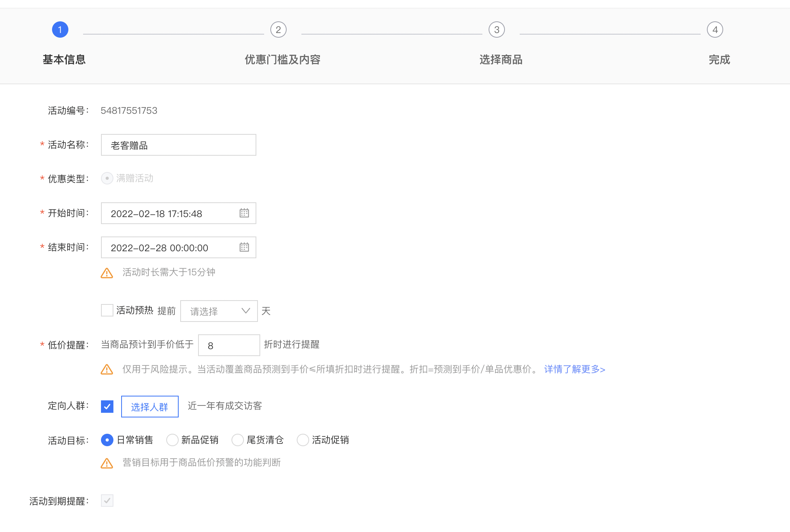Viewport: 790px width, 532px height.
Task: Click warning icon beside 活动时长需大于15分钟
Action: coord(107,273)
